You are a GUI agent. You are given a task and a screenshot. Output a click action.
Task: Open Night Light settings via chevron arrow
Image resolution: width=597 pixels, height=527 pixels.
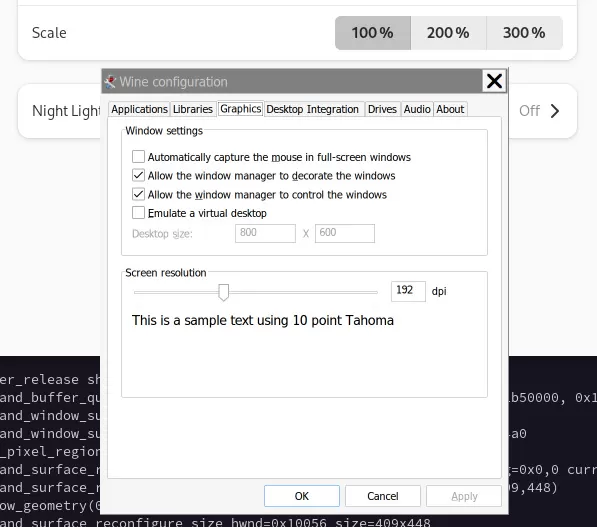(x=555, y=111)
